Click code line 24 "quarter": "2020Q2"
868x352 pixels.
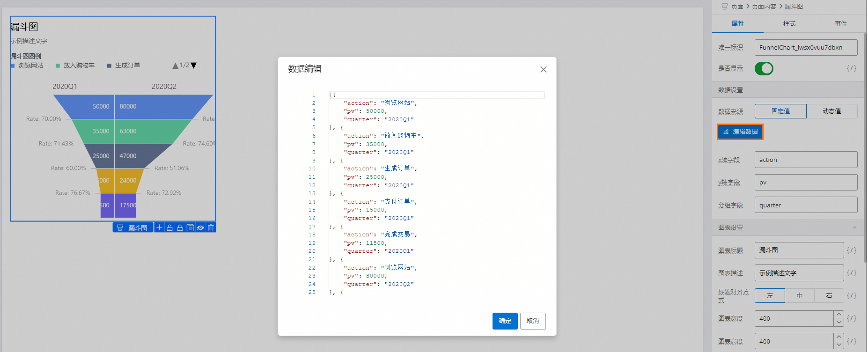coord(379,284)
